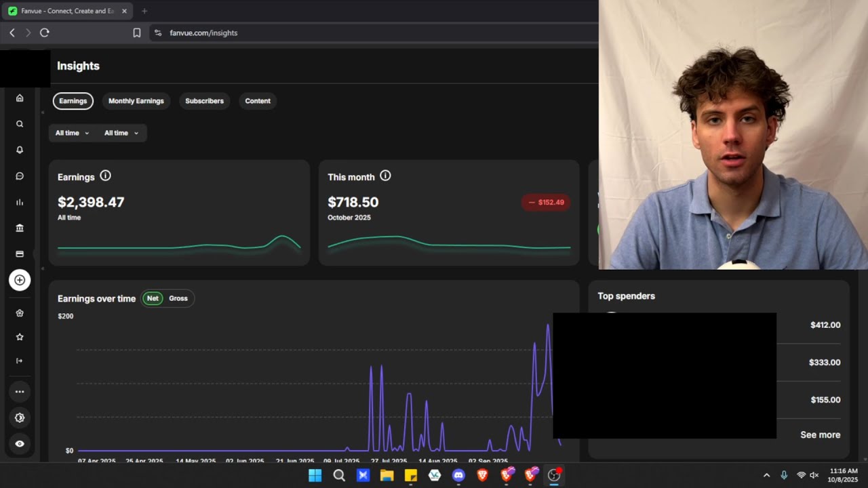
Task: Show info about Earnings card
Action: (105, 176)
